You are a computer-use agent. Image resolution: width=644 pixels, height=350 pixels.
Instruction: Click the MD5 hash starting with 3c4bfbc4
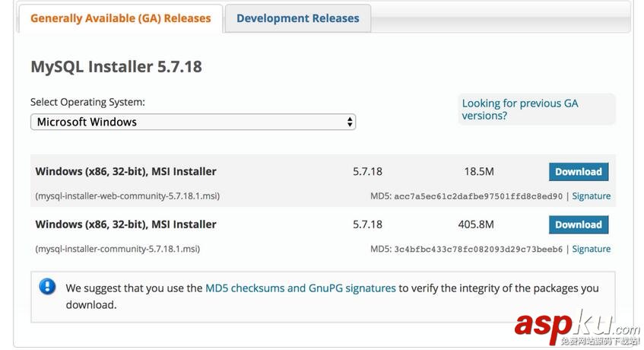coord(478,249)
